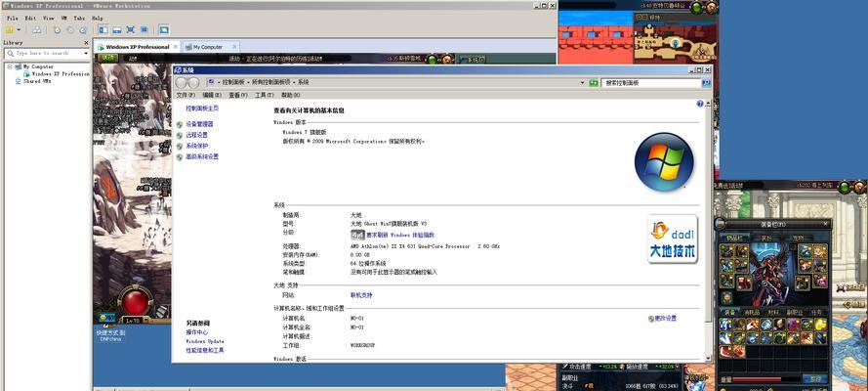Screen dimensions: 868x391
Task: Open the VMware File menu
Action: point(12,19)
